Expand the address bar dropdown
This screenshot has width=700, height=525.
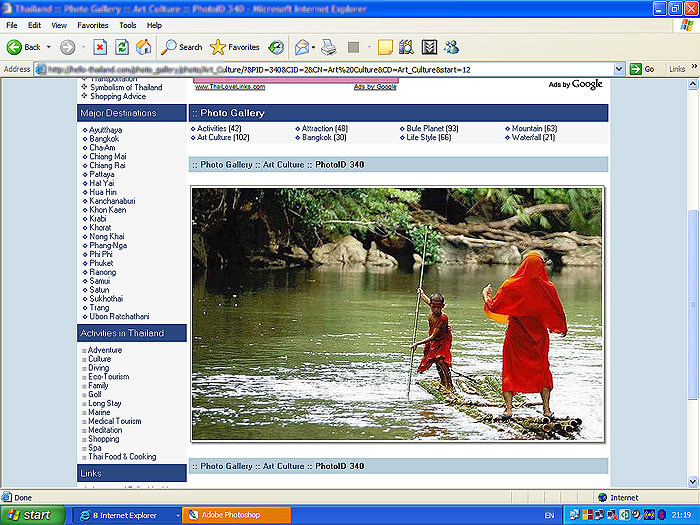point(620,69)
